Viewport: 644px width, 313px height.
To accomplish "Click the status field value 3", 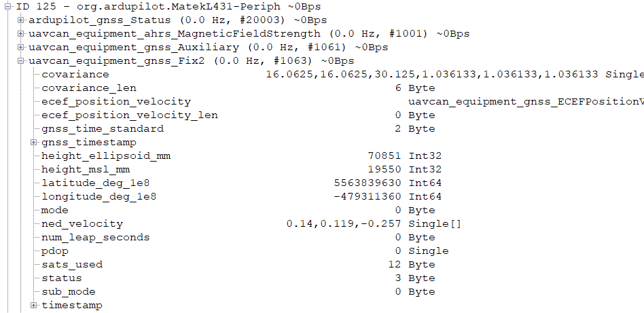I will pos(398,278).
